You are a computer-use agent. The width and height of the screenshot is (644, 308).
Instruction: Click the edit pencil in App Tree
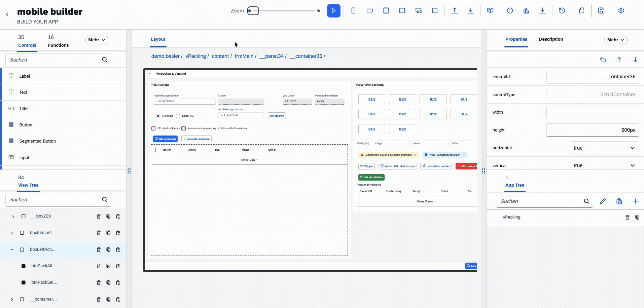(x=603, y=201)
